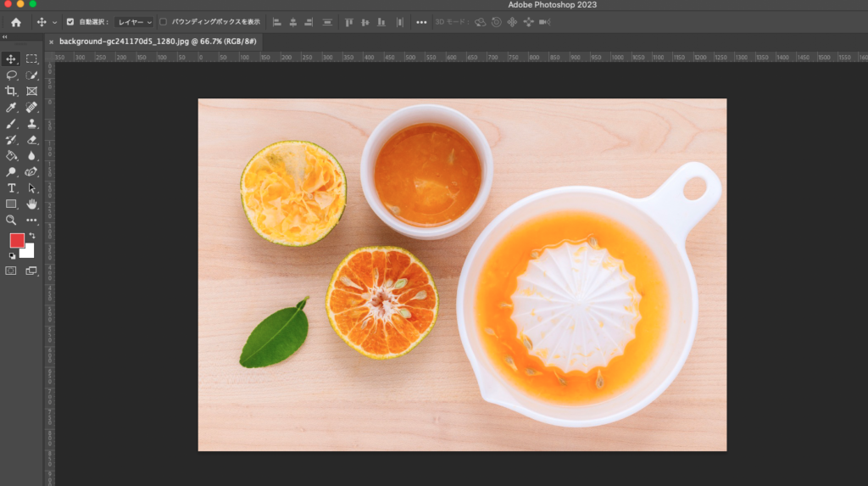Select the Clone Stamp tool
The height and width of the screenshot is (486, 868).
pos(31,124)
